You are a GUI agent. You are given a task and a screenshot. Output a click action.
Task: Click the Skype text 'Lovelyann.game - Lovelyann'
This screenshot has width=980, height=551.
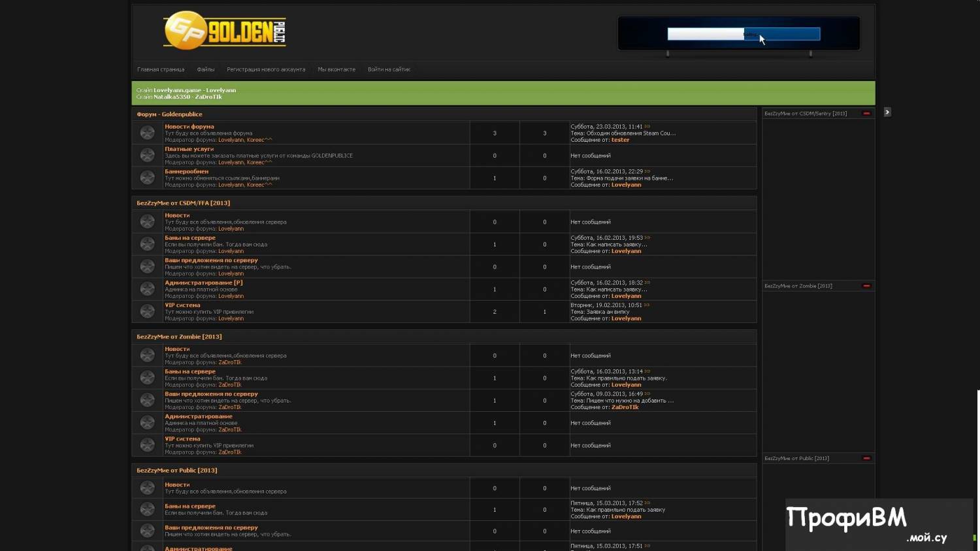195,90
